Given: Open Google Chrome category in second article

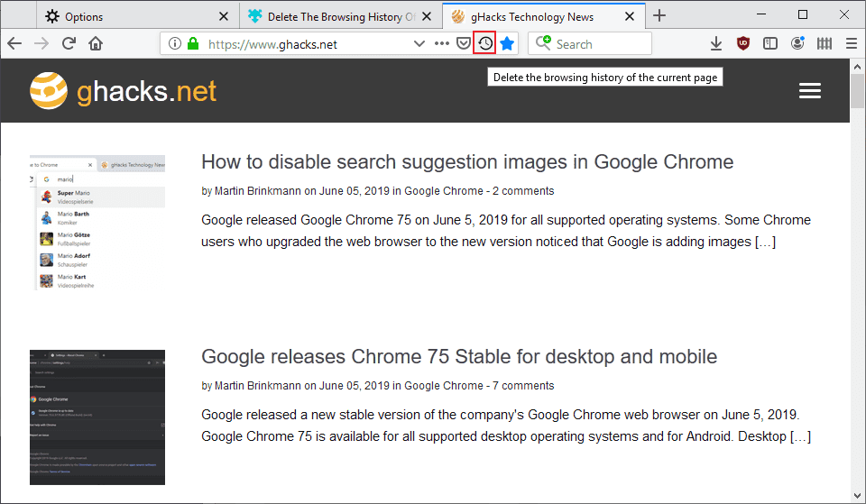Looking at the screenshot, I should click(x=444, y=386).
